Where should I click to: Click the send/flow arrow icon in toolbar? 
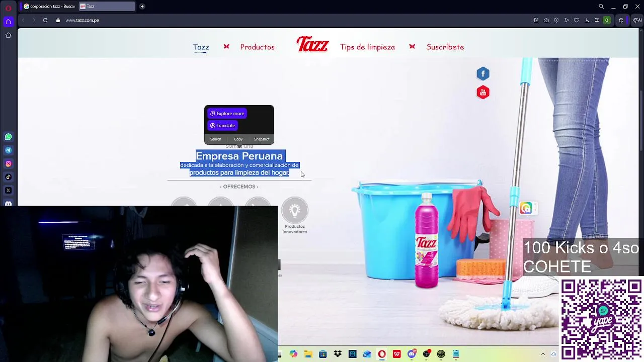tap(567, 20)
